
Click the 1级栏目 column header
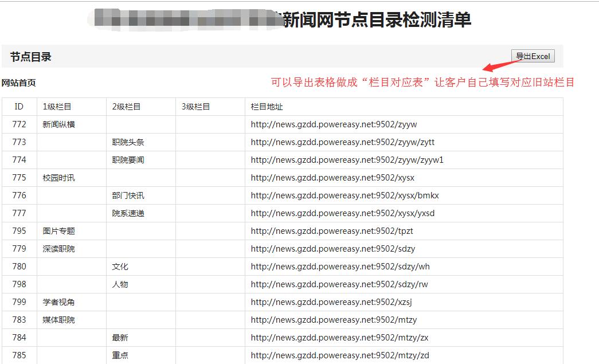click(x=57, y=107)
